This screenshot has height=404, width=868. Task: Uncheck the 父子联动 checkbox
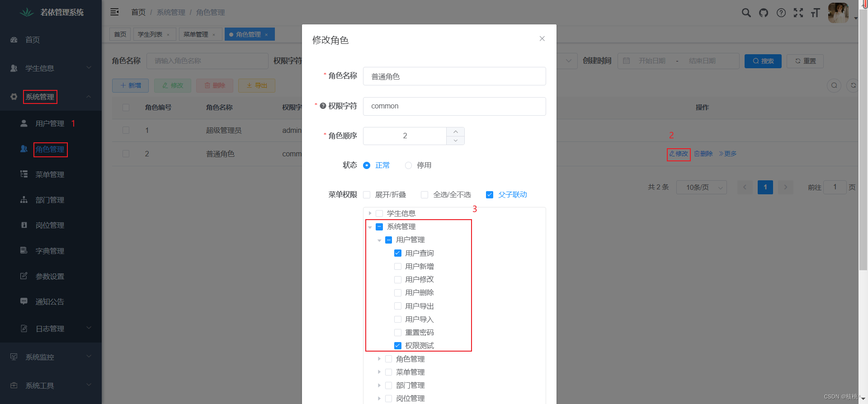[490, 195]
